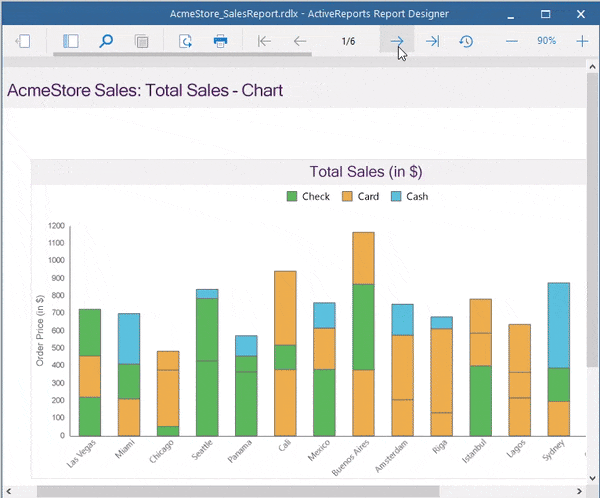Click the blue Cash segment of Sydney bar
The image size is (600, 498).
[558, 325]
